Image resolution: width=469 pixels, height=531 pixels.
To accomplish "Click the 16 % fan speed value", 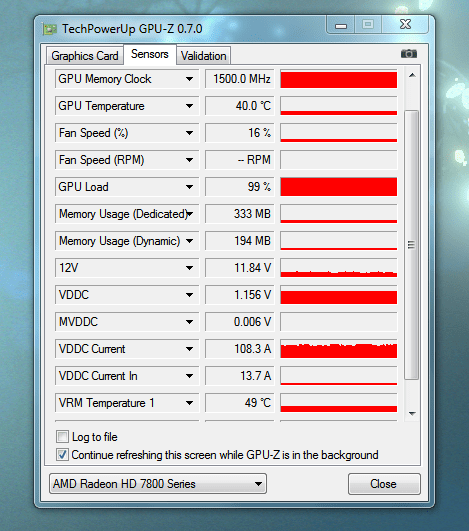I will tap(239, 133).
